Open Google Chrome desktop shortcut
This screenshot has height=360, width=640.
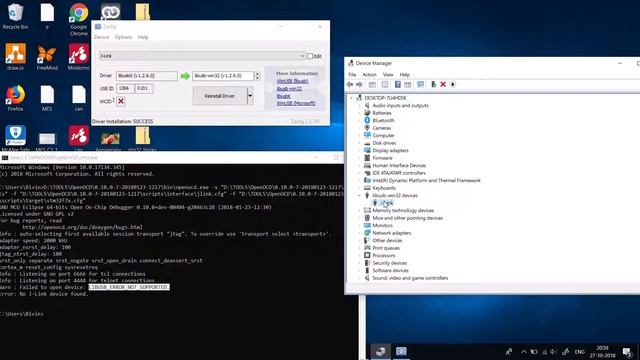point(78,19)
